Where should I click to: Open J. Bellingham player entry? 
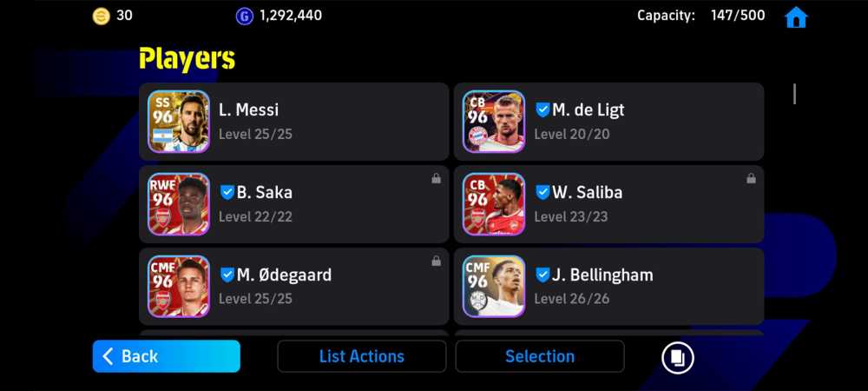(x=609, y=287)
